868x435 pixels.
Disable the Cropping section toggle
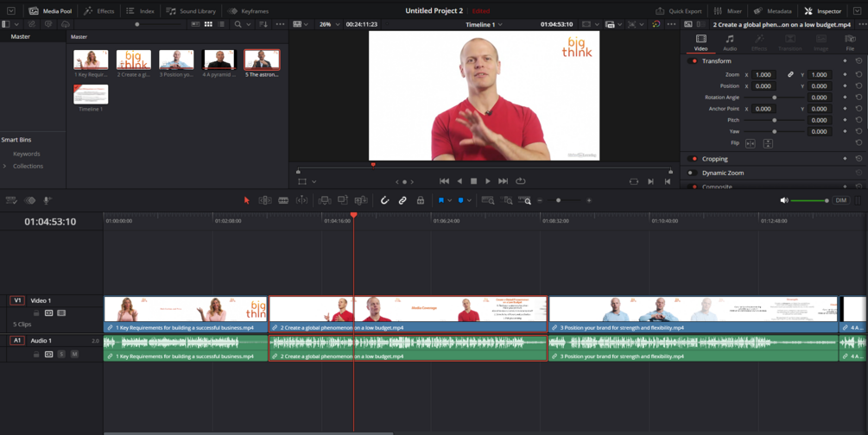pyautogui.click(x=693, y=159)
